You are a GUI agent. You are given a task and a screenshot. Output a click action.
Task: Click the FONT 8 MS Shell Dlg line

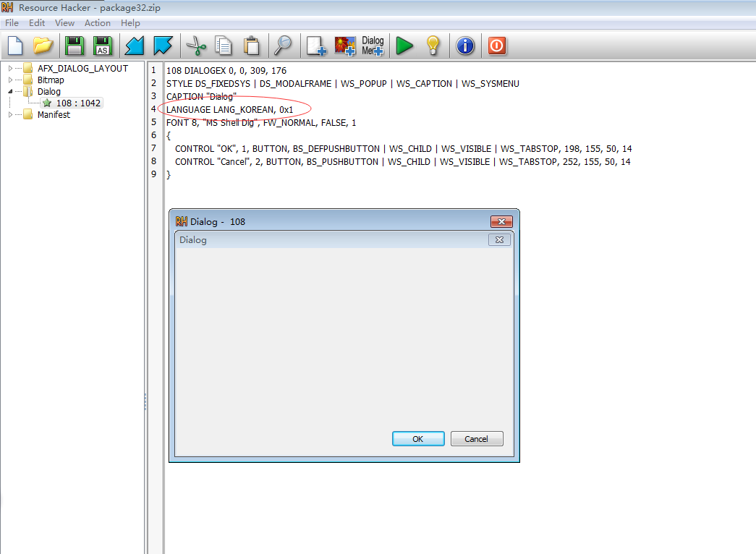(x=261, y=122)
